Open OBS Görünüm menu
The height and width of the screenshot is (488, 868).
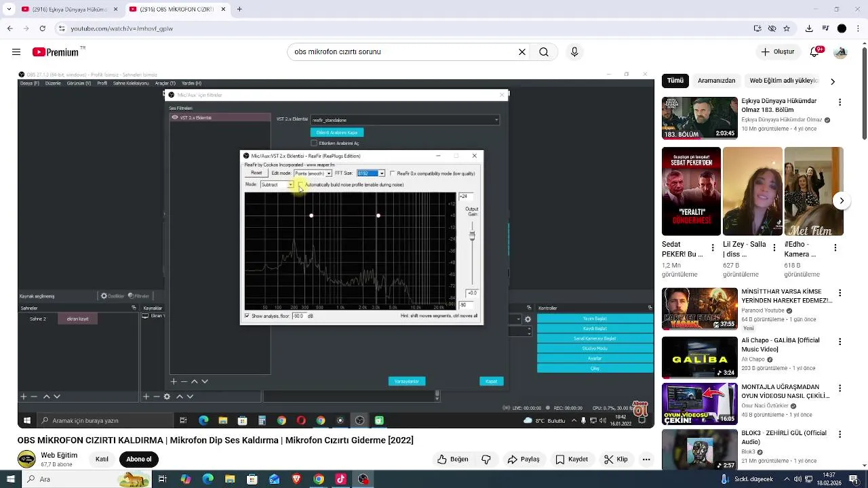click(79, 83)
